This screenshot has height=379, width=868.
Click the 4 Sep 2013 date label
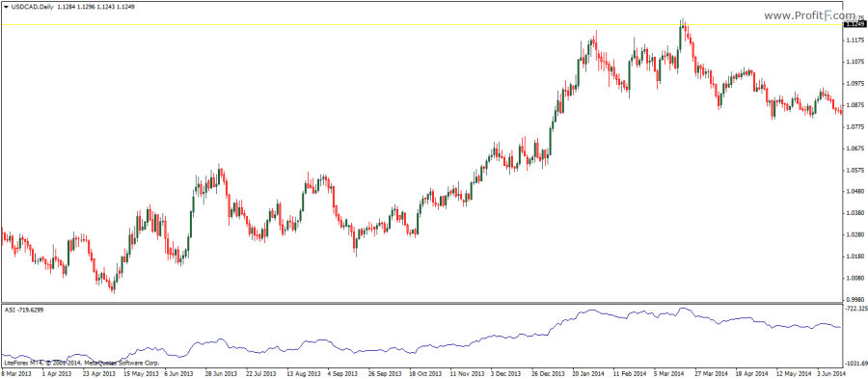342,373
